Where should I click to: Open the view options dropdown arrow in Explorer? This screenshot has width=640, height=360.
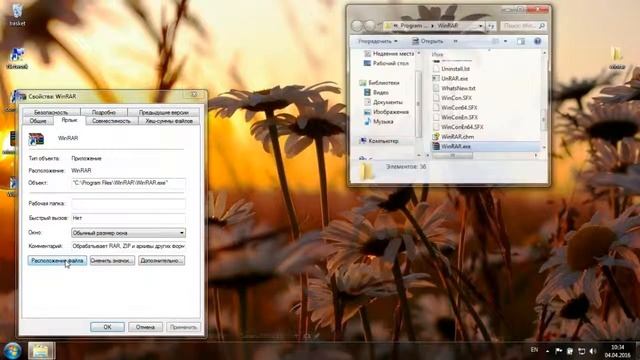coord(505,41)
